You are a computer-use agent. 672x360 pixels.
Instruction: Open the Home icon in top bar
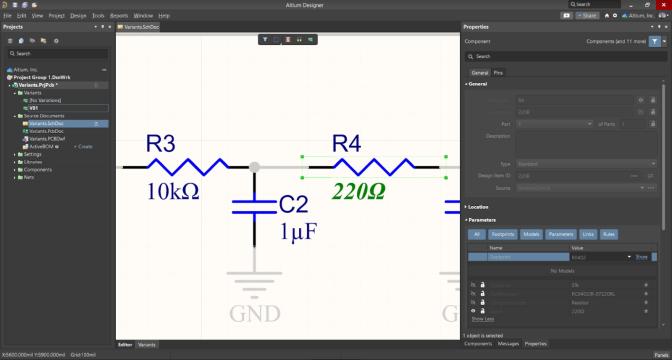(x=607, y=15)
